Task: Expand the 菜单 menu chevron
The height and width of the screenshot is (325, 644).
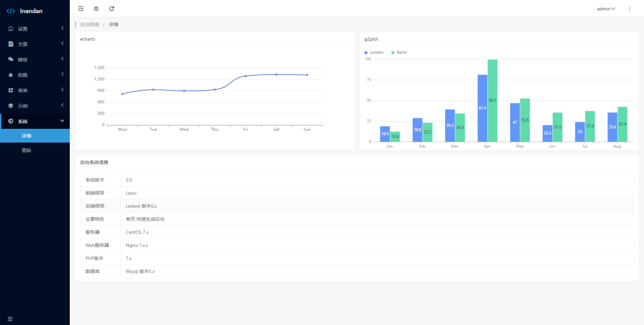Action: [x=62, y=90]
